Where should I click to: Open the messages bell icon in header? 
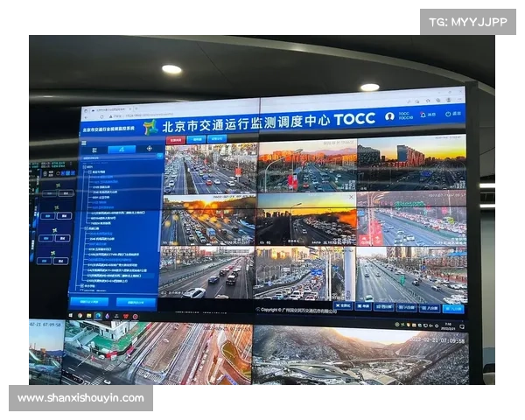click(x=423, y=115)
